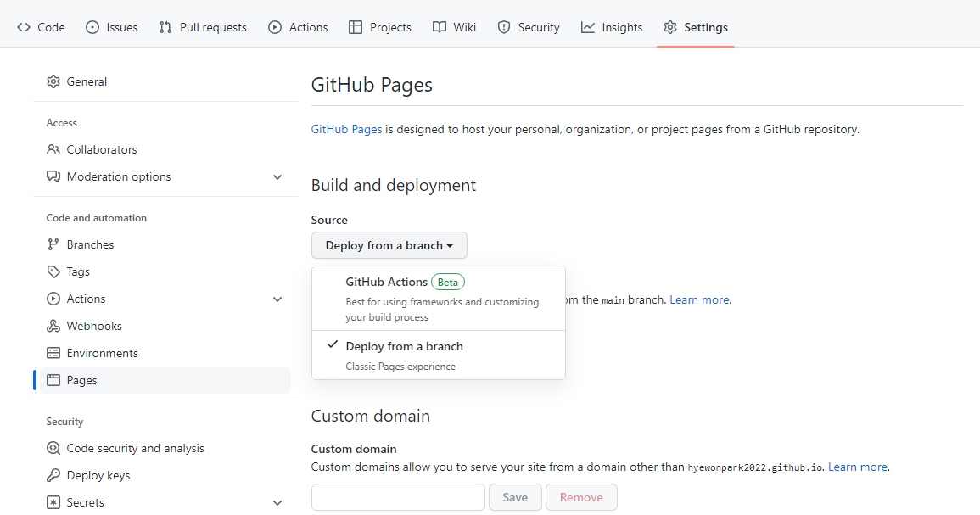Open the Settings tab

(696, 27)
